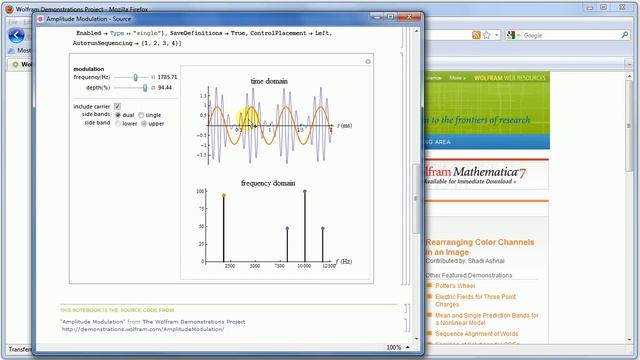
Task: Open the demonstrations.wolfram.com AmplitudeModulation URL
Action: [143, 329]
